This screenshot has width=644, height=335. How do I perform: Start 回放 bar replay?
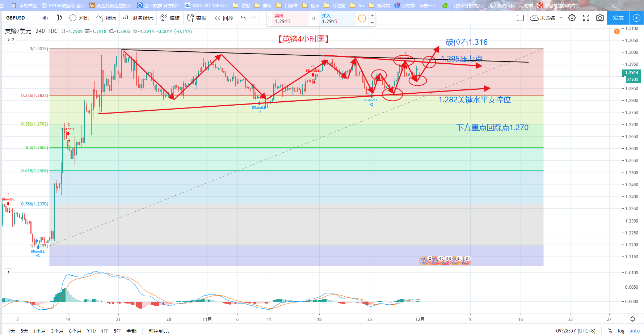click(x=224, y=18)
